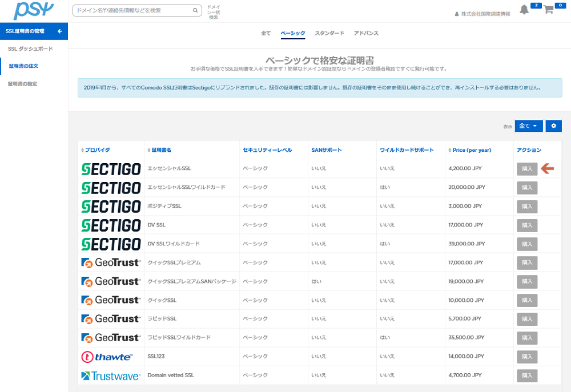Click 購入 for エッセンシャルSSLワイルドカード
The width and height of the screenshot is (571, 392).
(x=527, y=188)
